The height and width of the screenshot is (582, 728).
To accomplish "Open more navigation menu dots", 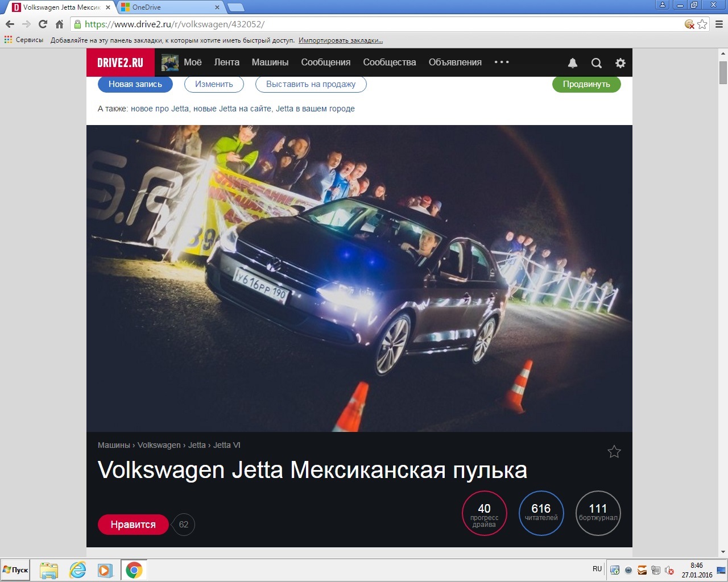I will [x=502, y=62].
